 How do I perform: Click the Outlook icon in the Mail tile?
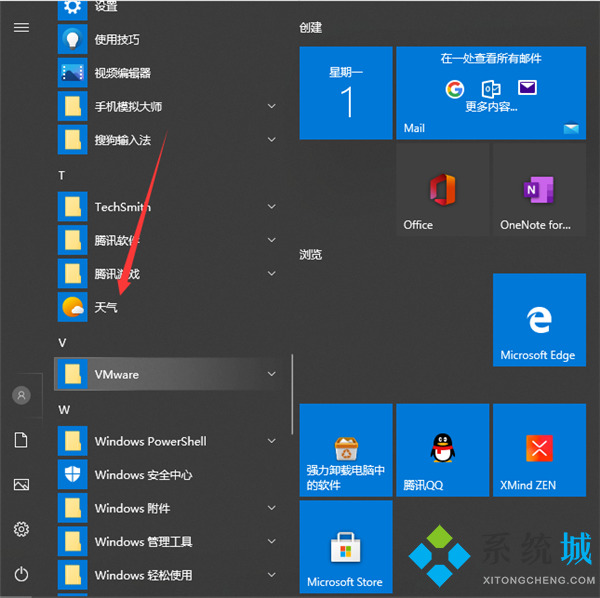pos(491,89)
